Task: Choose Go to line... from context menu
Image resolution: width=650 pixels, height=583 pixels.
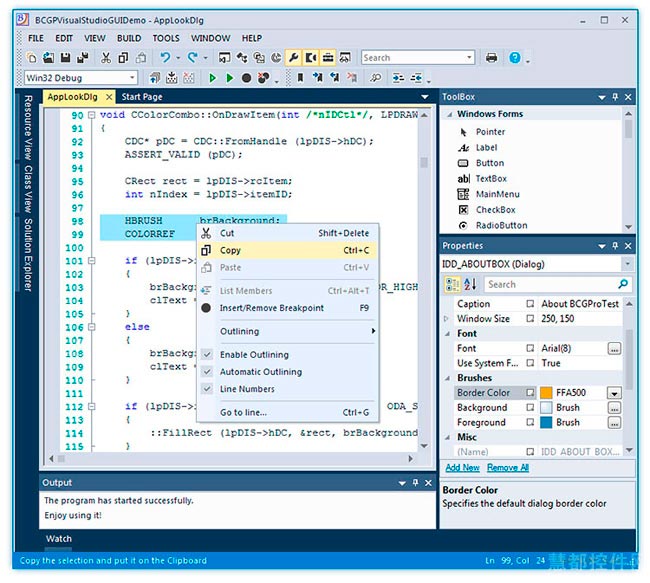Action: pyautogui.click(x=288, y=412)
